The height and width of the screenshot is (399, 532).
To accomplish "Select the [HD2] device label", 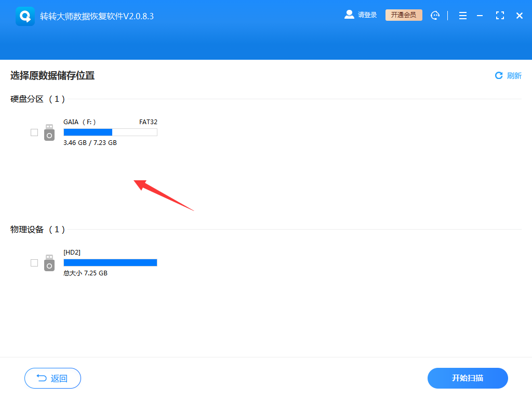I will (72, 252).
